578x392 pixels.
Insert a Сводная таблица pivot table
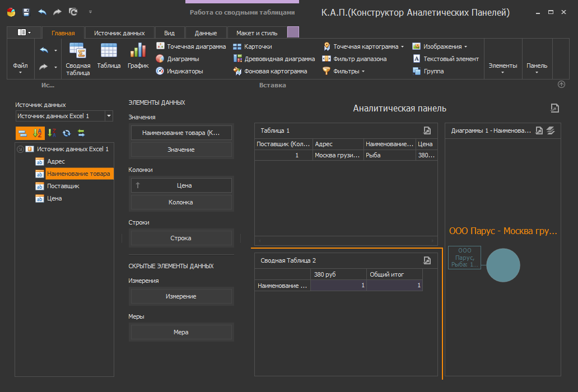click(x=77, y=58)
